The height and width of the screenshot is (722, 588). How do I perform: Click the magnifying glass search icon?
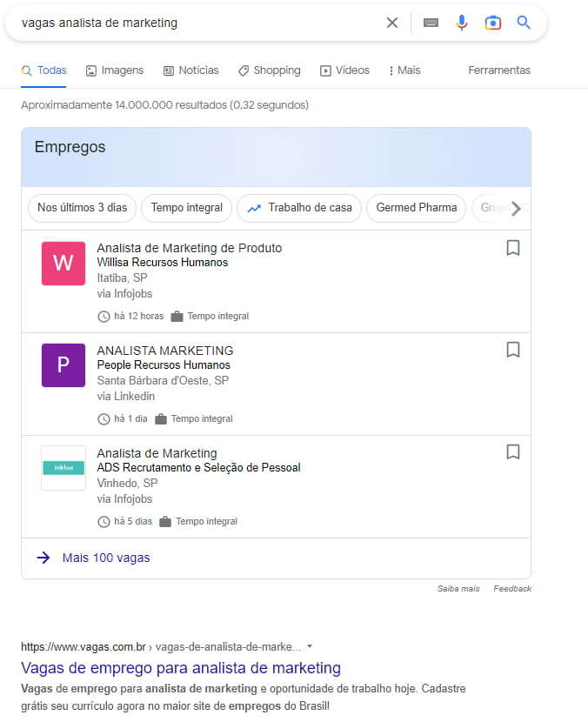pos(524,23)
